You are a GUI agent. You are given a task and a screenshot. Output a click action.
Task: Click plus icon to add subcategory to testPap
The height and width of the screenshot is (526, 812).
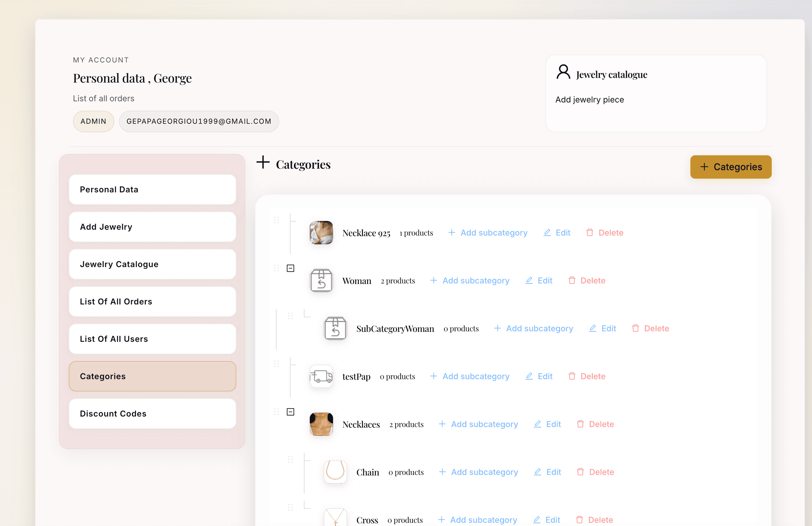pyautogui.click(x=433, y=376)
